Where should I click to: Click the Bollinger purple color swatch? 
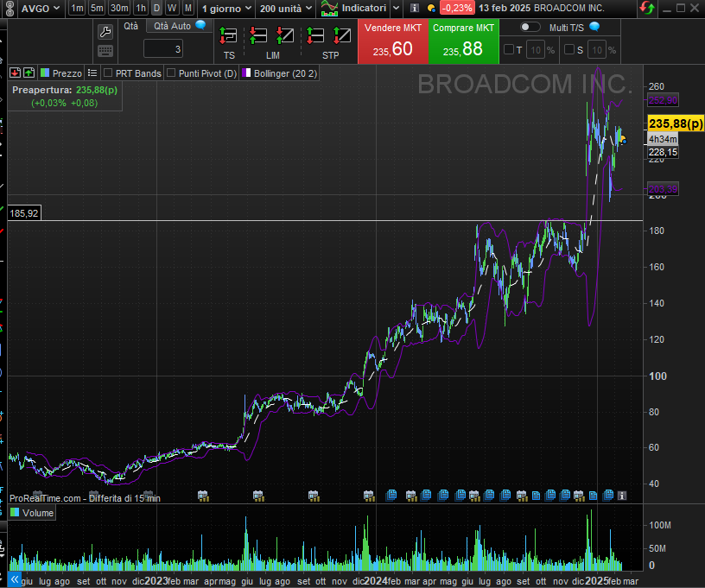tap(246, 73)
